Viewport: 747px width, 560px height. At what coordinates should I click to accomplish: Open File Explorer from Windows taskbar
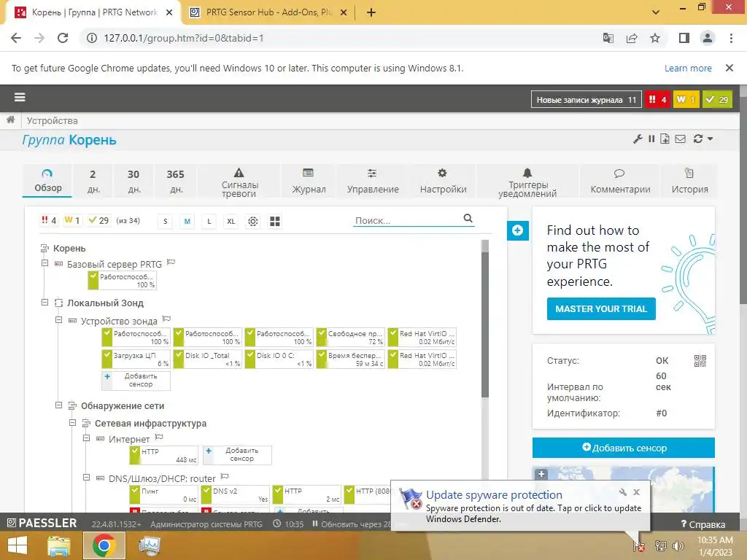click(x=58, y=545)
